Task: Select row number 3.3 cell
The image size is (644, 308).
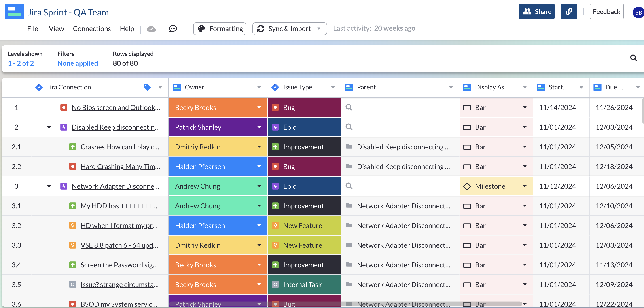Action: (16, 245)
